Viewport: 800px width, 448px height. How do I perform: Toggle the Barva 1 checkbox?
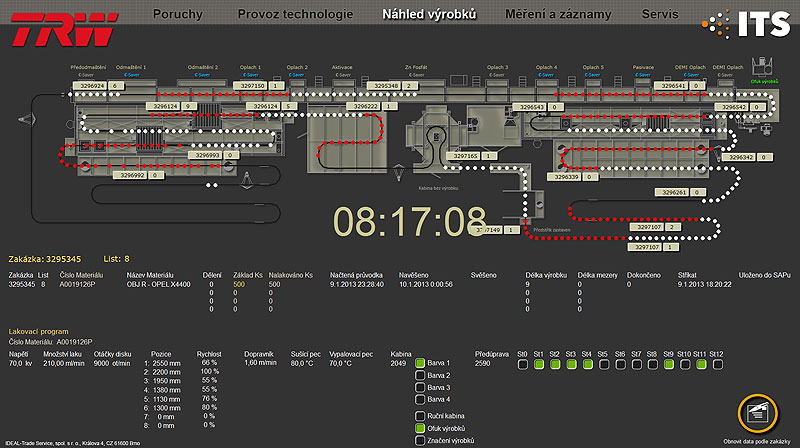(x=420, y=363)
